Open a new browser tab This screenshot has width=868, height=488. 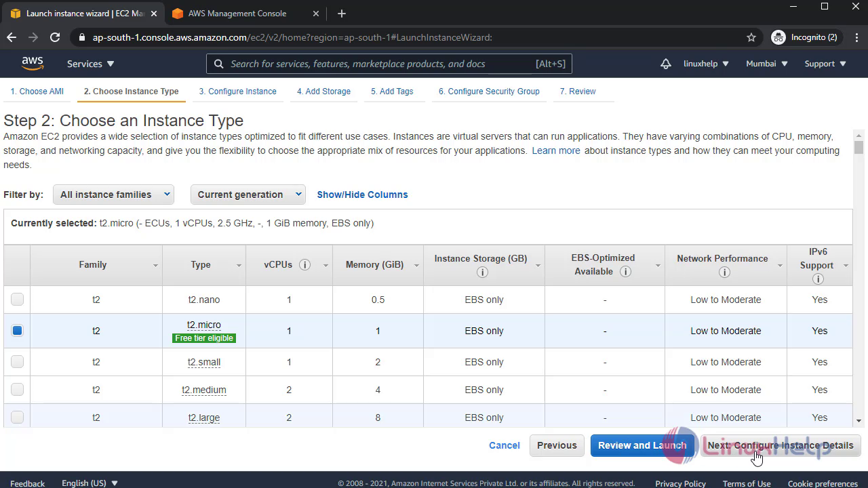(x=342, y=14)
